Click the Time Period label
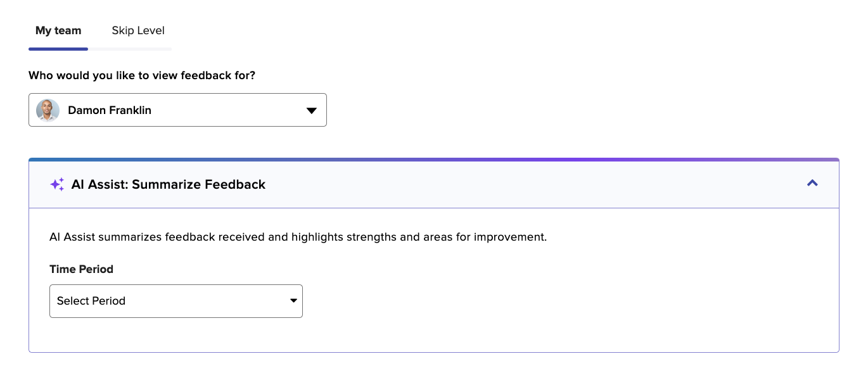 click(81, 269)
